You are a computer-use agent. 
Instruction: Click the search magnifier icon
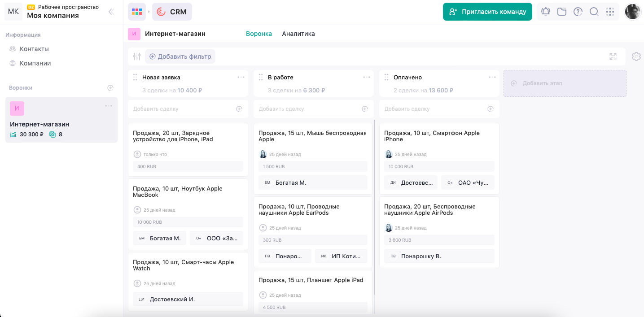[594, 12]
